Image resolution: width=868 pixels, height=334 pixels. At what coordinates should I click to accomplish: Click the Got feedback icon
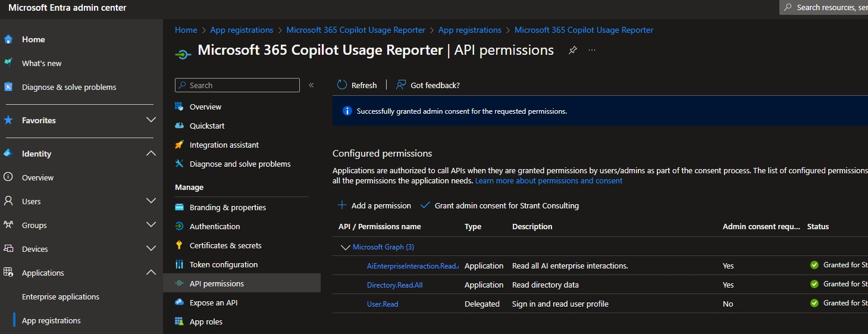[x=402, y=85]
